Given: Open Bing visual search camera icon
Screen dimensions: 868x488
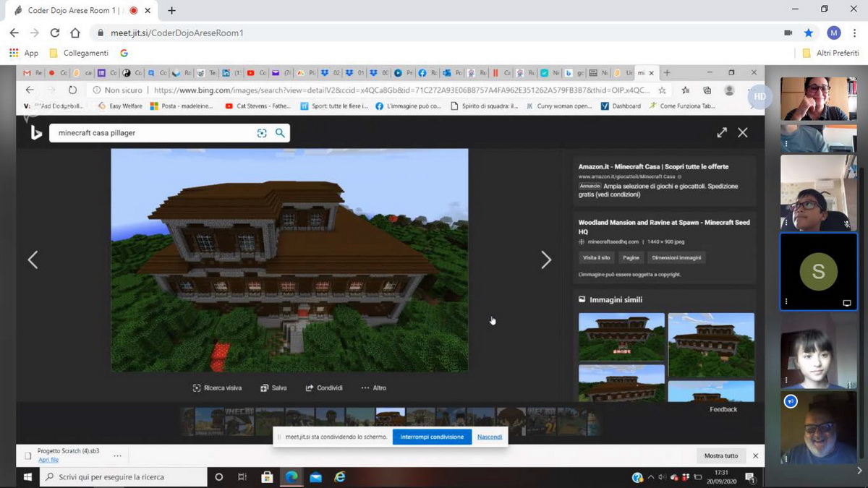Looking at the screenshot, I should (x=262, y=133).
